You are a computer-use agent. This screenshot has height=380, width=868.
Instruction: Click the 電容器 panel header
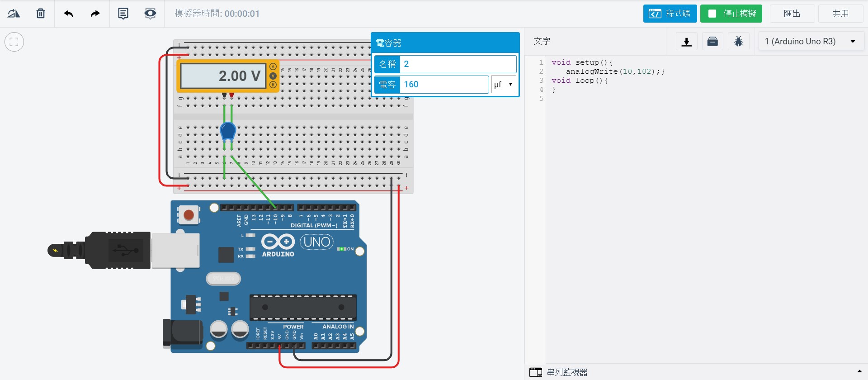click(x=445, y=43)
